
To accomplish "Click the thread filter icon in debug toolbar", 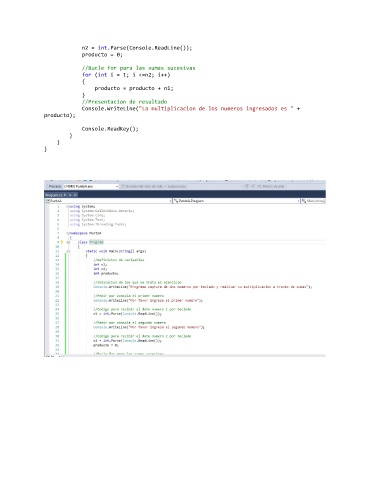I will [247, 186].
